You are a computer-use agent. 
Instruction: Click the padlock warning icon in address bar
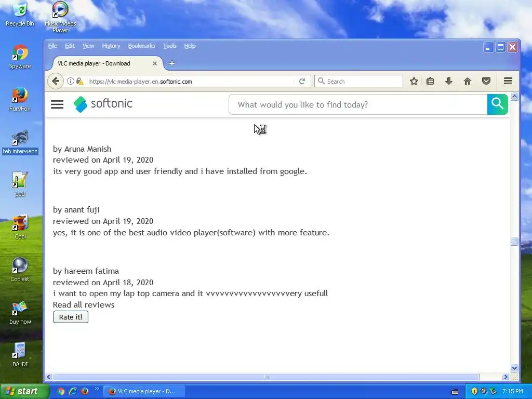(x=79, y=81)
